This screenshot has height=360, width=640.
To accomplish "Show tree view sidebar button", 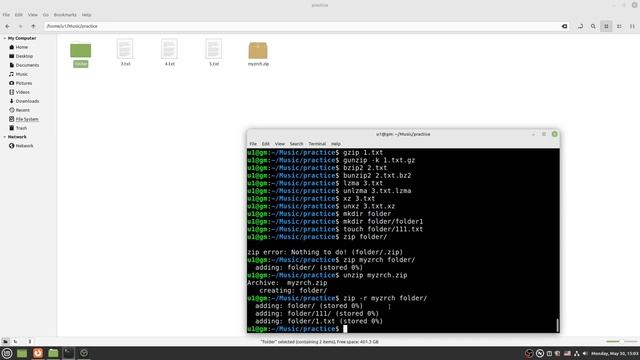I will (16, 341).
